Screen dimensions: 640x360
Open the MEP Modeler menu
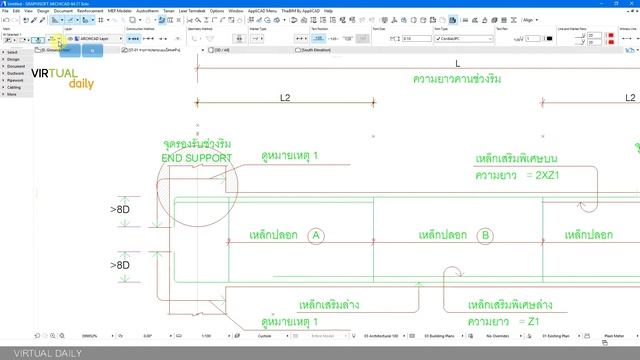(120, 11)
